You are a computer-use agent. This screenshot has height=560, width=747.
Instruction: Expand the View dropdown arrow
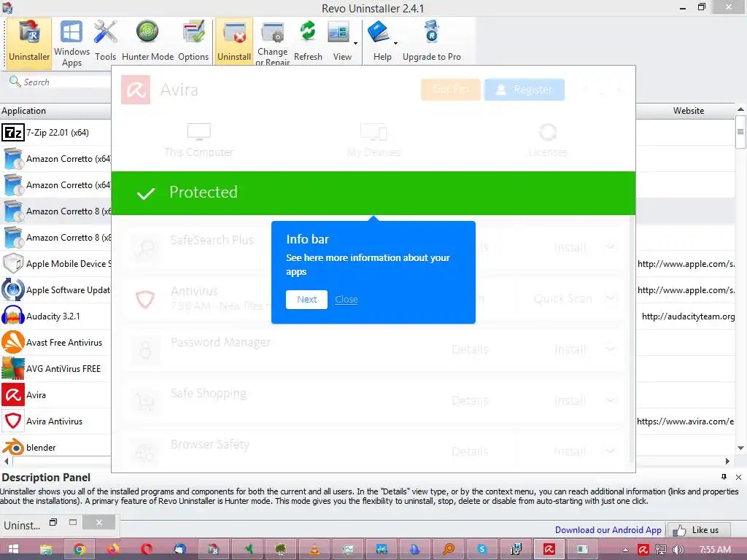[x=356, y=43]
